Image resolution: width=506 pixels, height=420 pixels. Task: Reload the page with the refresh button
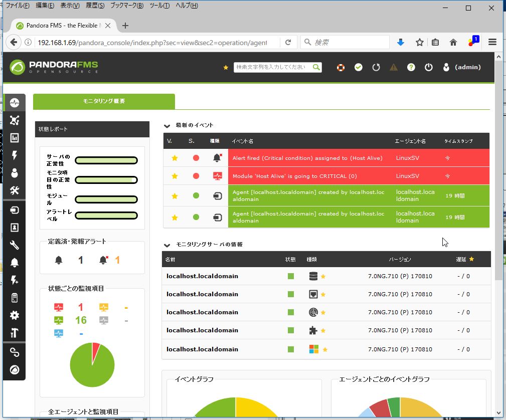click(x=288, y=42)
